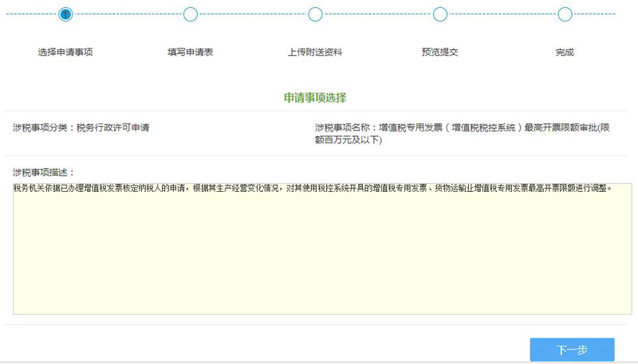
Task: Click the 涉税事项名称 增值税专用发票 text
Action: coord(463,134)
